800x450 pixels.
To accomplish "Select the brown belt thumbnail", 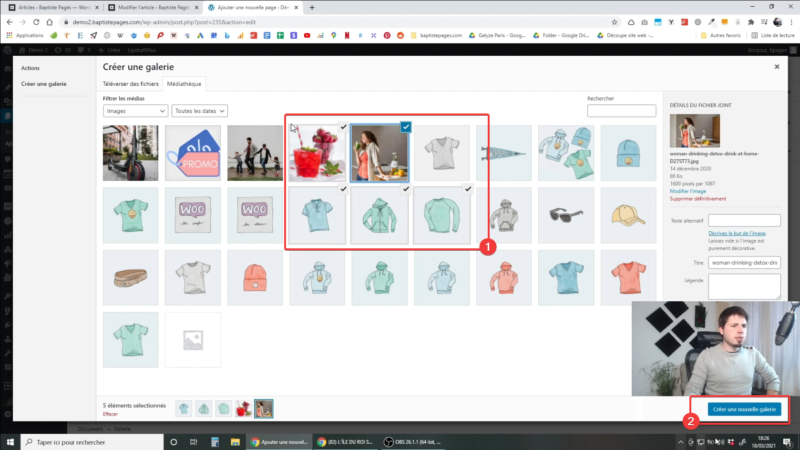I will (x=131, y=278).
